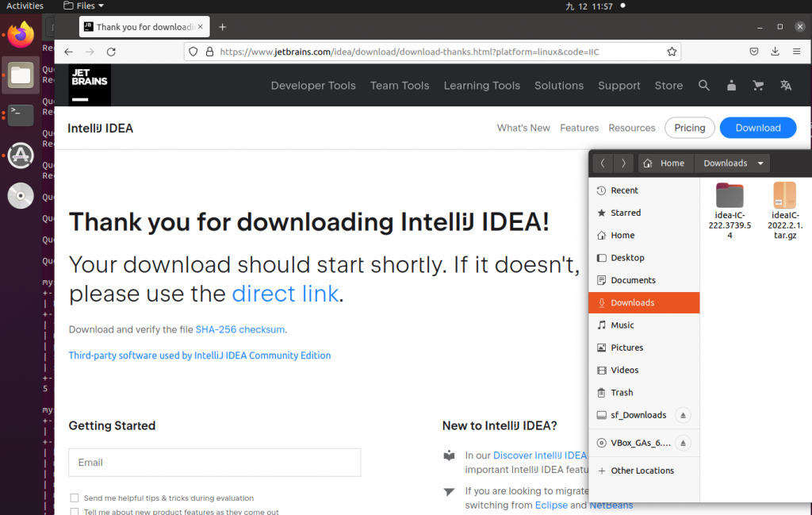Eject the sf_Downloads volume
The height and width of the screenshot is (515, 812).
(x=683, y=415)
